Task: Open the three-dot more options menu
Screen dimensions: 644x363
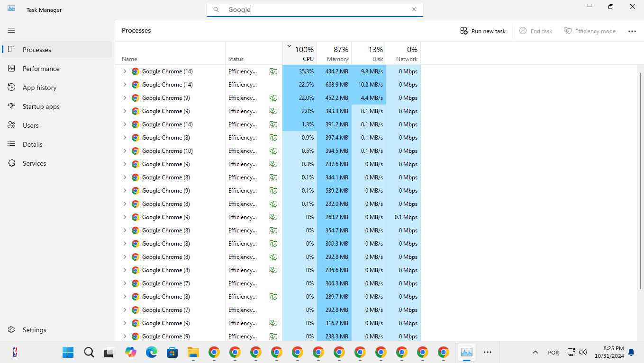Action: tap(632, 31)
